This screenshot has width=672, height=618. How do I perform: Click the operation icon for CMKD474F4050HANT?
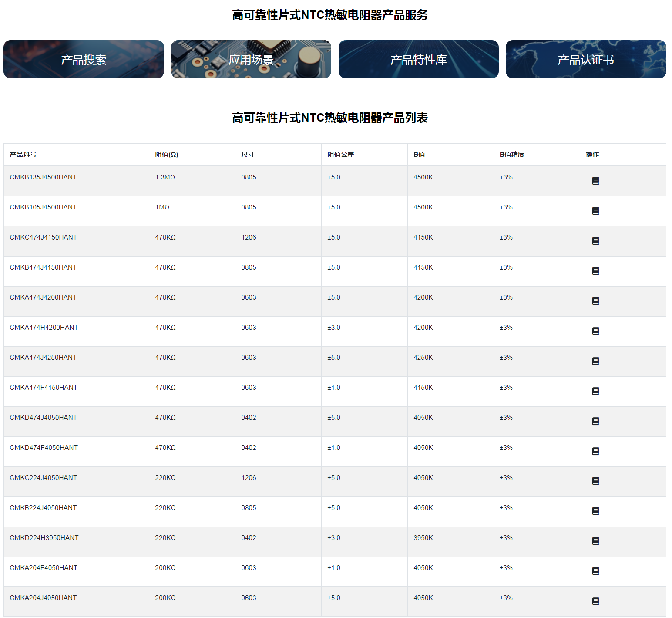(x=596, y=451)
